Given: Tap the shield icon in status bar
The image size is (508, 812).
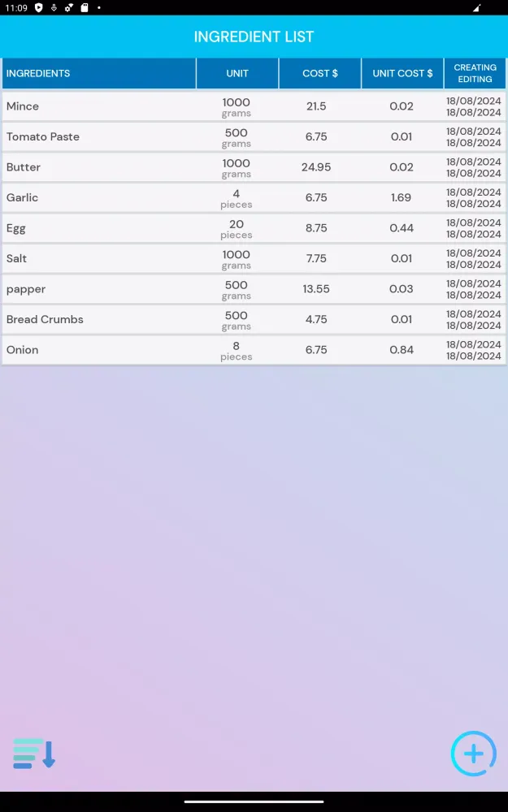Looking at the screenshot, I should (x=38, y=7).
